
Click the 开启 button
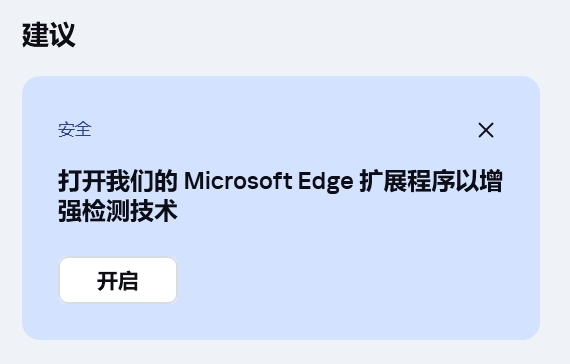[118, 280]
